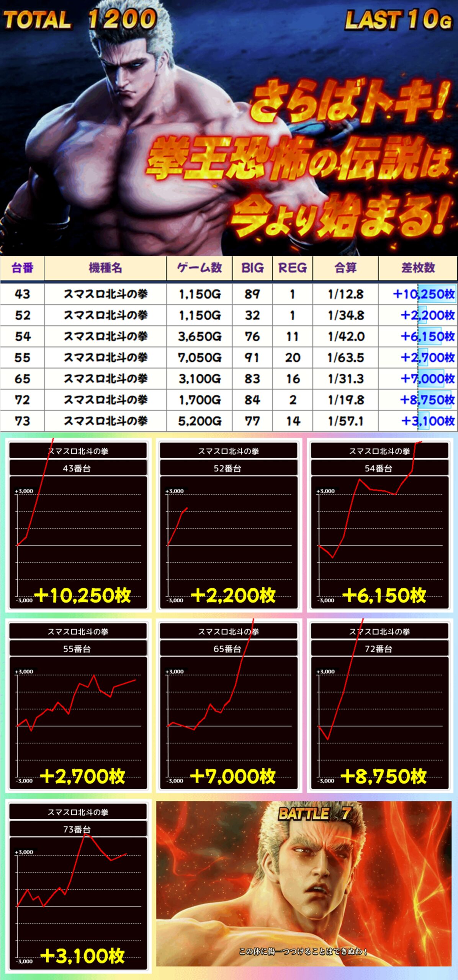Click the BIG column header
The height and width of the screenshot is (980, 458).
252,268
